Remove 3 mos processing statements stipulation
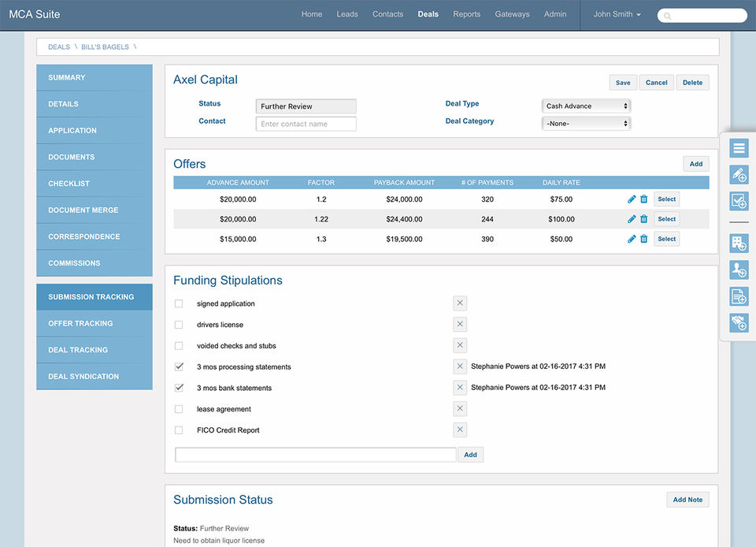The height and width of the screenshot is (547, 756). point(460,367)
